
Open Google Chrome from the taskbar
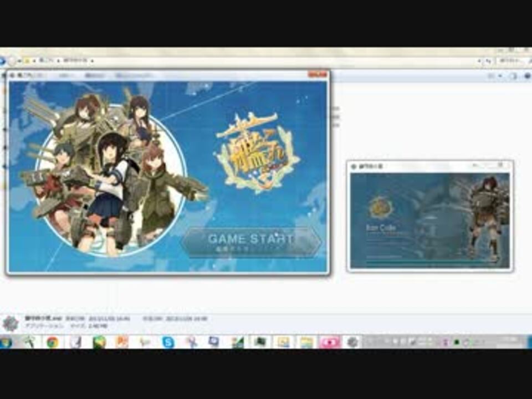click(52, 342)
